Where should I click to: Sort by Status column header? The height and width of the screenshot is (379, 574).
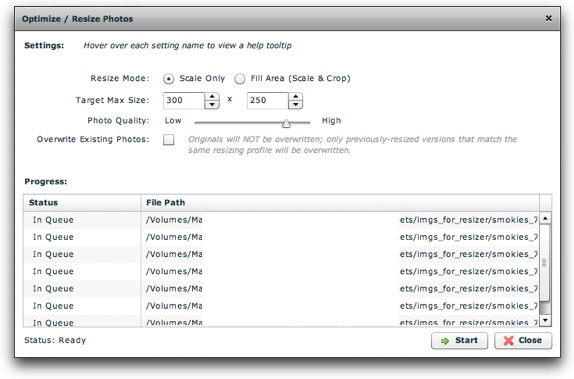click(x=82, y=202)
